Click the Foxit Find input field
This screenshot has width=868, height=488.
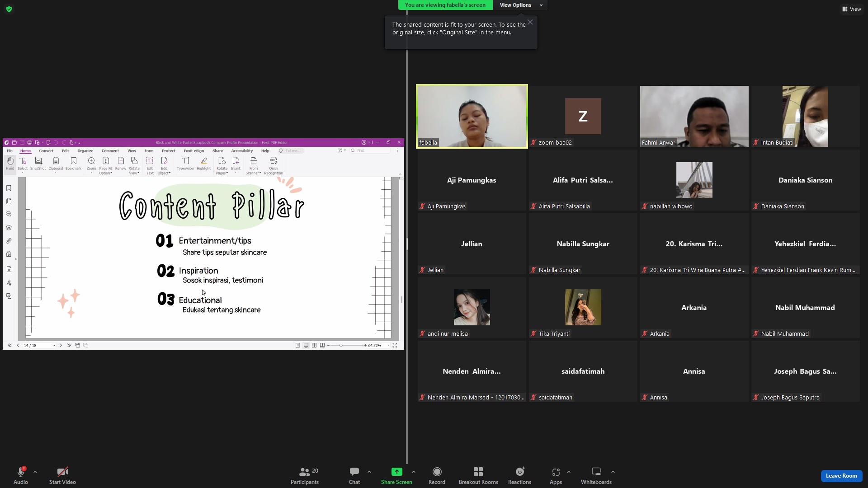[x=370, y=151]
